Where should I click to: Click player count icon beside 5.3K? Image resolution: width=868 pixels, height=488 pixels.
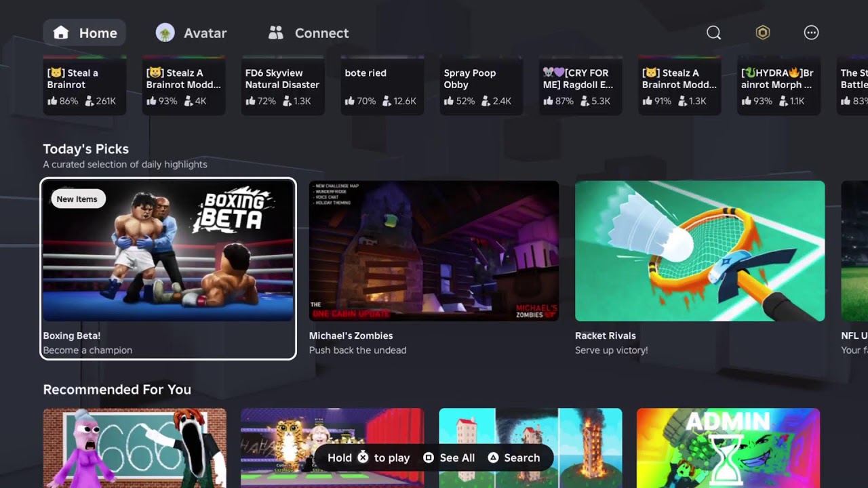point(585,101)
